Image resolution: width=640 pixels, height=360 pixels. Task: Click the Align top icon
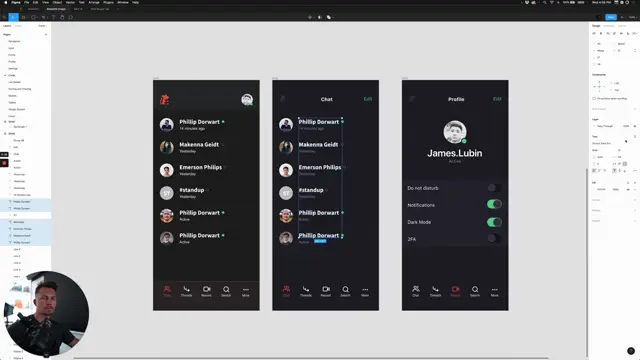[x=614, y=33]
